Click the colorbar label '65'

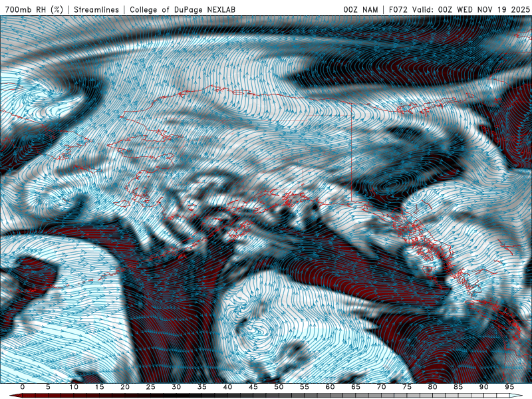click(x=356, y=387)
